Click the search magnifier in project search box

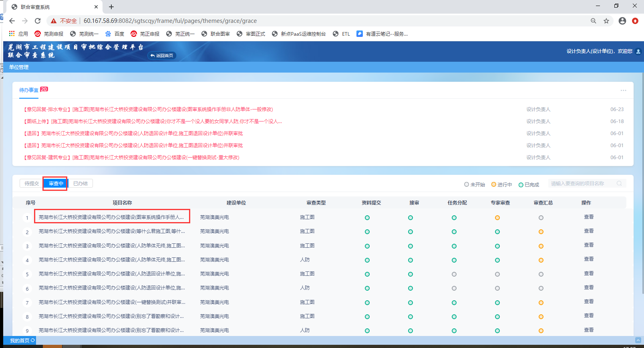coord(619,184)
